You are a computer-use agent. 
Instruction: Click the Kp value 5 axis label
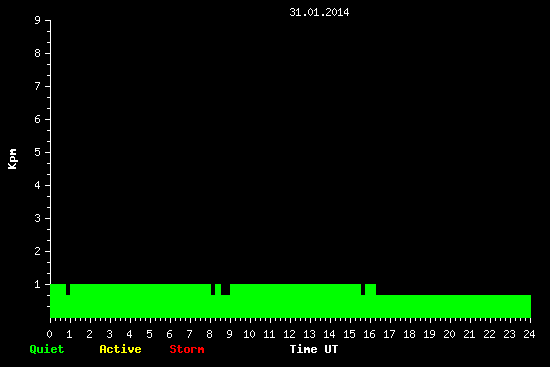pyautogui.click(x=38, y=152)
